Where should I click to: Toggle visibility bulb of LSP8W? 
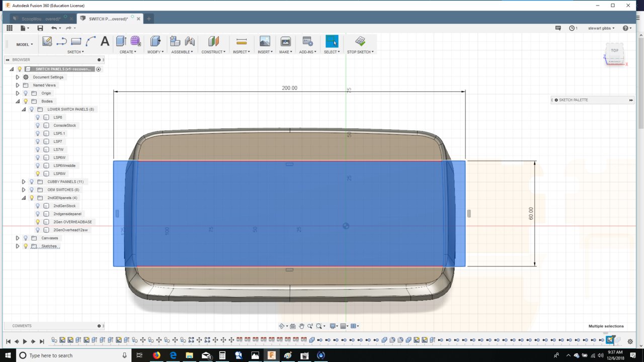(38, 173)
